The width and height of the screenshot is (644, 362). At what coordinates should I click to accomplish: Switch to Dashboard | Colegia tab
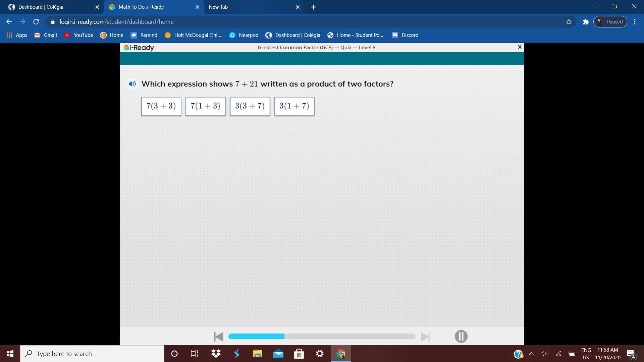pyautogui.click(x=50, y=7)
